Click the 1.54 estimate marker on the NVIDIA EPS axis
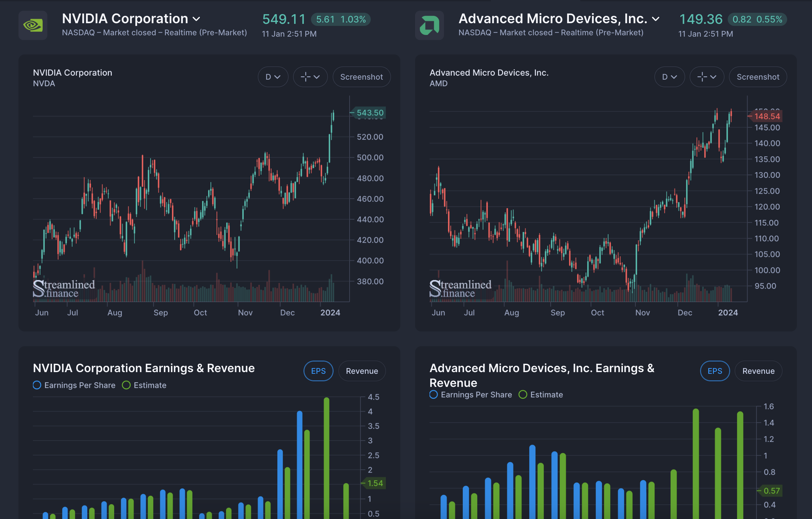The width and height of the screenshot is (812, 519). coord(375,483)
